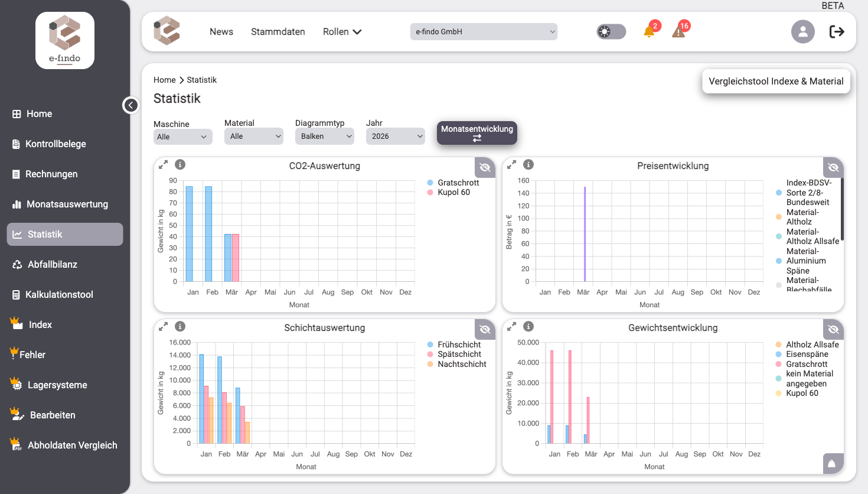Toggle Frühschicht legend color in Schichtauswertung

430,345
